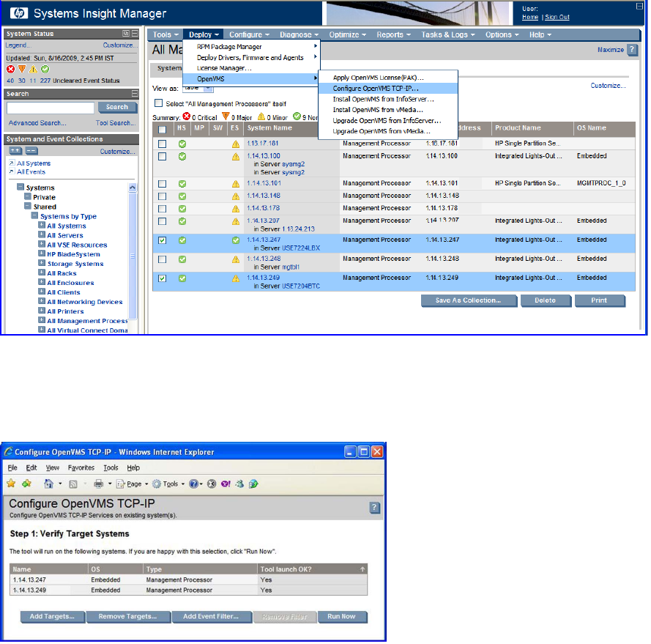The image size is (651, 644).
Task: Click the event warning icon for 1.14.13.100
Action: pyautogui.click(x=236, y=157)
